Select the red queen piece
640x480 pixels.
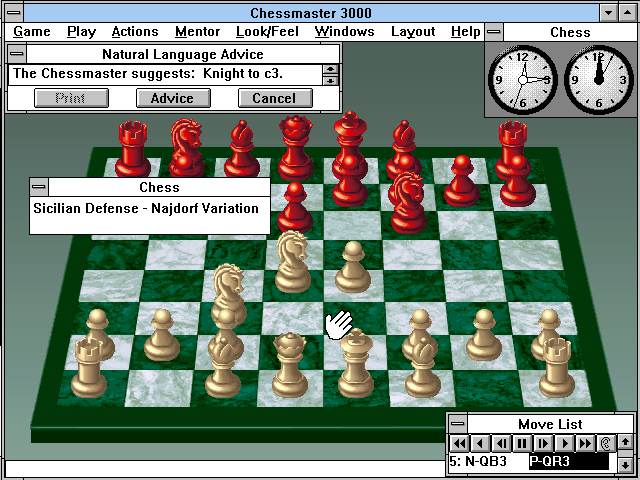click(x=296, y=148)
